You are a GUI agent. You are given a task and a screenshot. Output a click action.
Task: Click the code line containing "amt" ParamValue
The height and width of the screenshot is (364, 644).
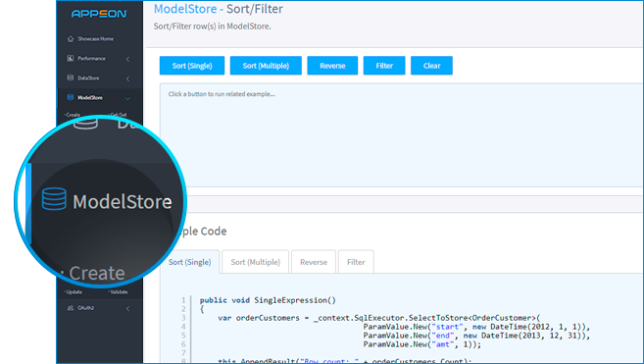(421, 344)
